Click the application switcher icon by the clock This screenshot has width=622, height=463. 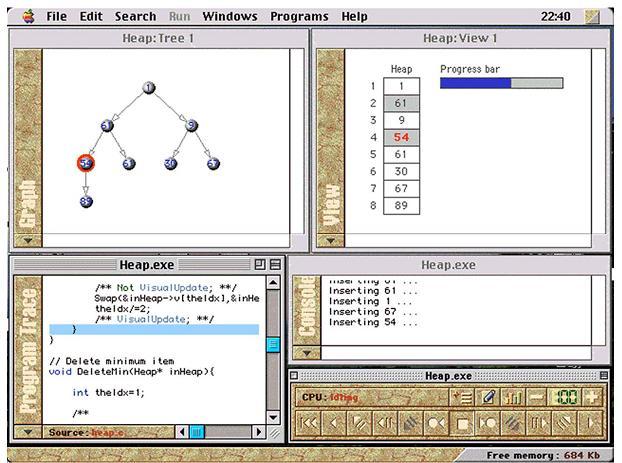coord(592,16)
